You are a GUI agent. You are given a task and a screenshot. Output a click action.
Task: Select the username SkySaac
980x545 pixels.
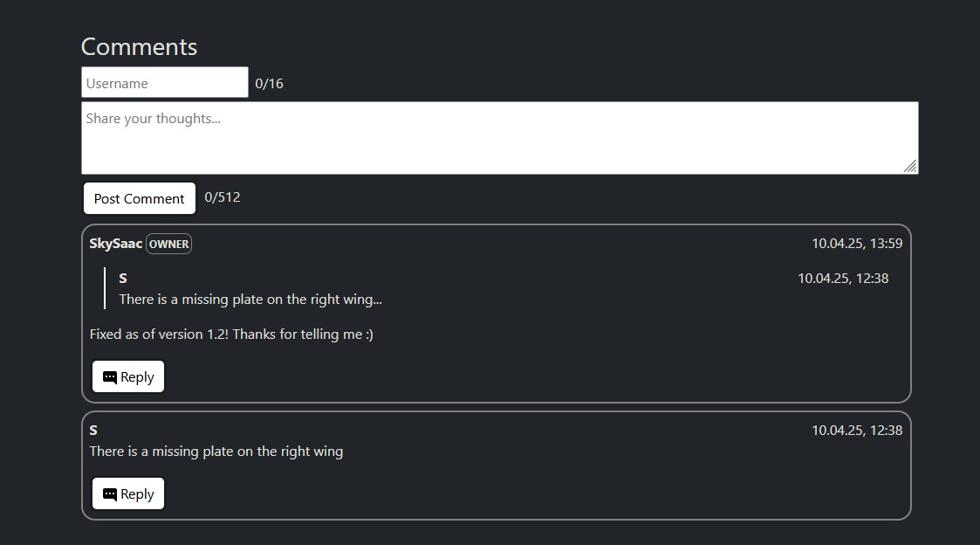tap(114, 244)
